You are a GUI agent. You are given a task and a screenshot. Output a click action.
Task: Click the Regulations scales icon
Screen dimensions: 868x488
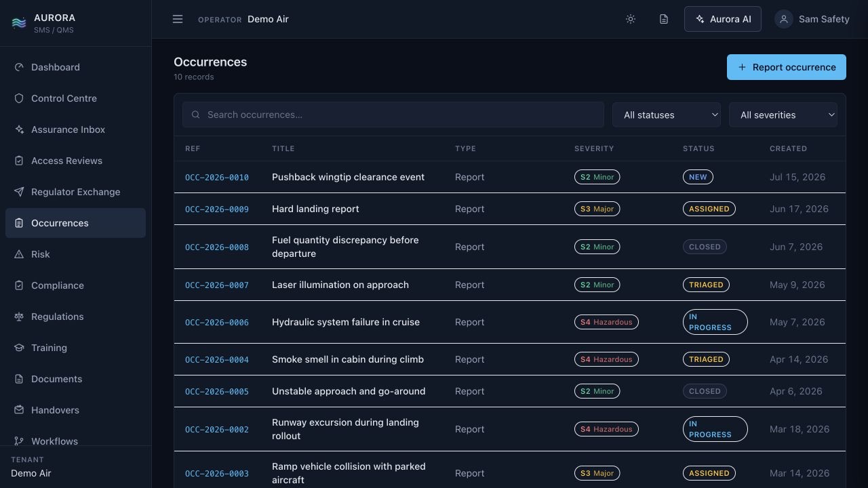click(x=19, y=317)
